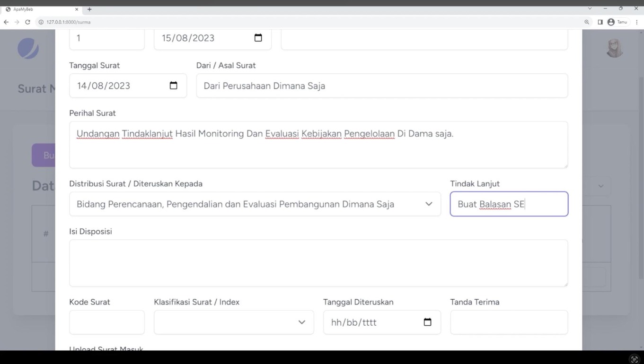Click the "Tindak Lanjut" label
This screenshot has height=364, width=644.
[x=475, y=183]
